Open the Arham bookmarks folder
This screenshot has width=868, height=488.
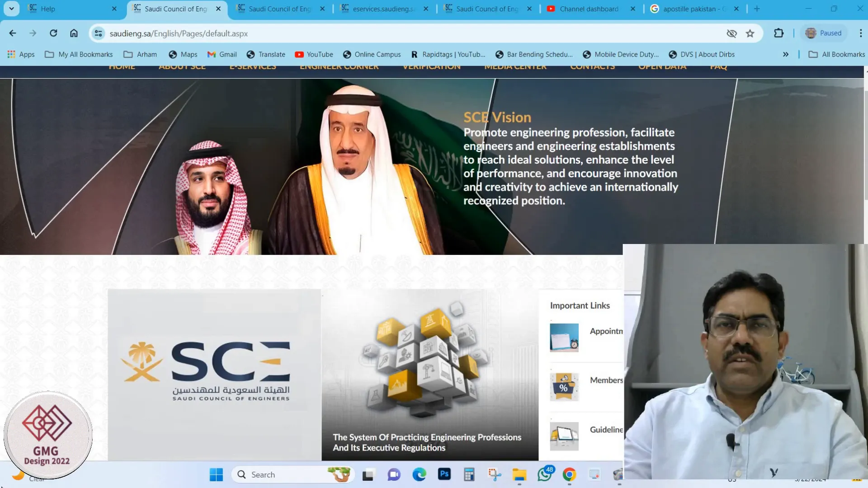click(140, 54)
